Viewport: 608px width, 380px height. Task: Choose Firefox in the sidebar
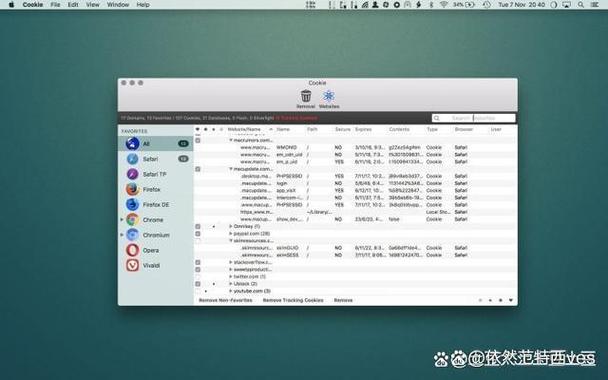coord(155,189)
